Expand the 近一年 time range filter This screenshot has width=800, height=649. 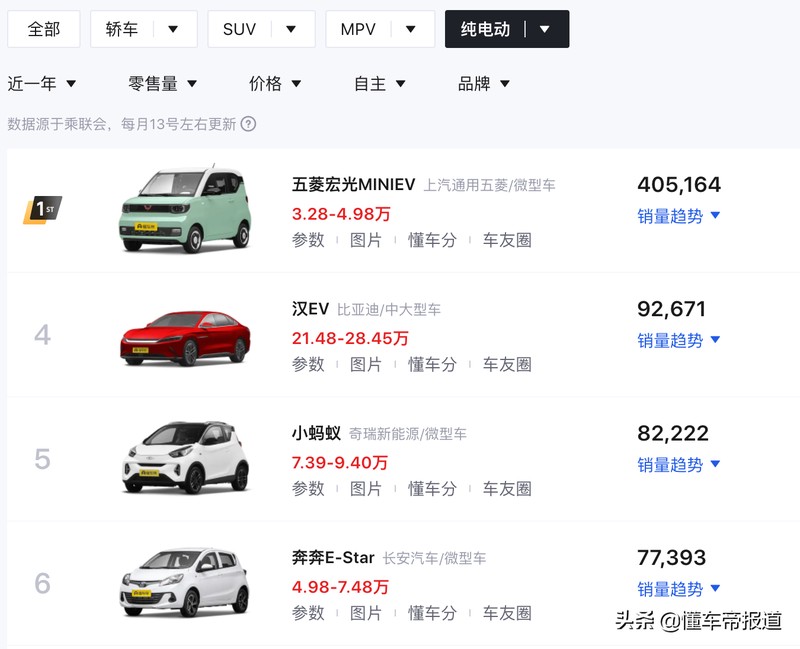(42, 83)
